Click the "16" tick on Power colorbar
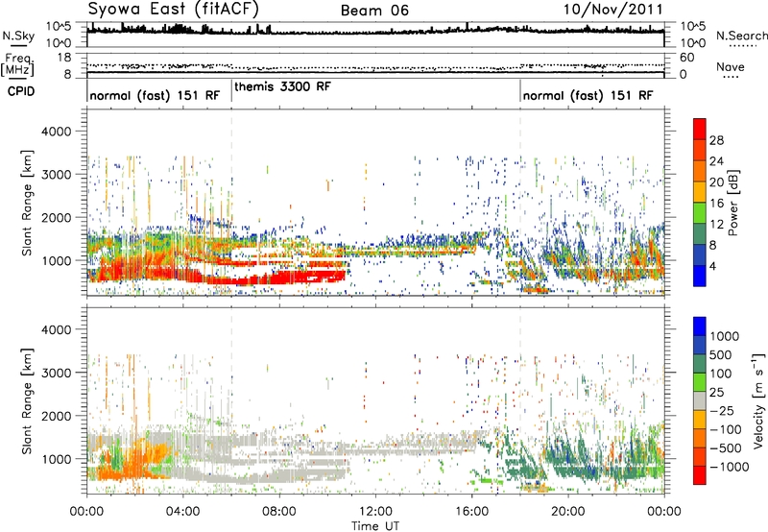The image size is (768, 532). [716, 204]
